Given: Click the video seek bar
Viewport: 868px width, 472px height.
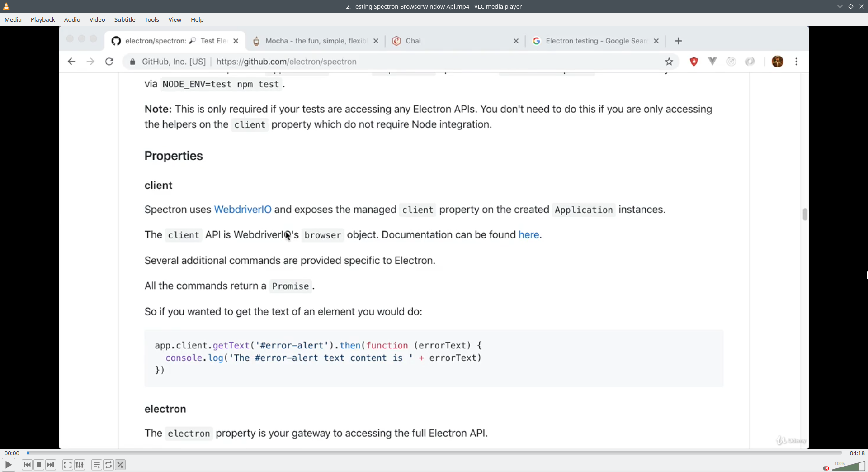Looking at the screenshot, I should coord(434,453).
